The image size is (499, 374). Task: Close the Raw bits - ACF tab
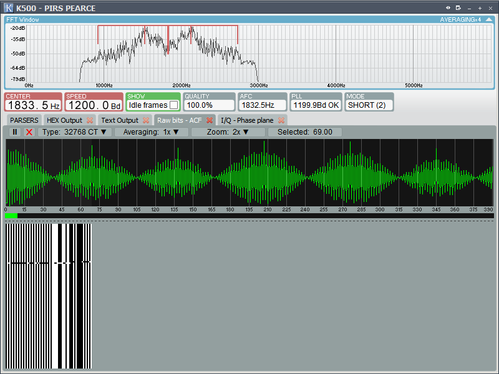[x=209, y=120]
